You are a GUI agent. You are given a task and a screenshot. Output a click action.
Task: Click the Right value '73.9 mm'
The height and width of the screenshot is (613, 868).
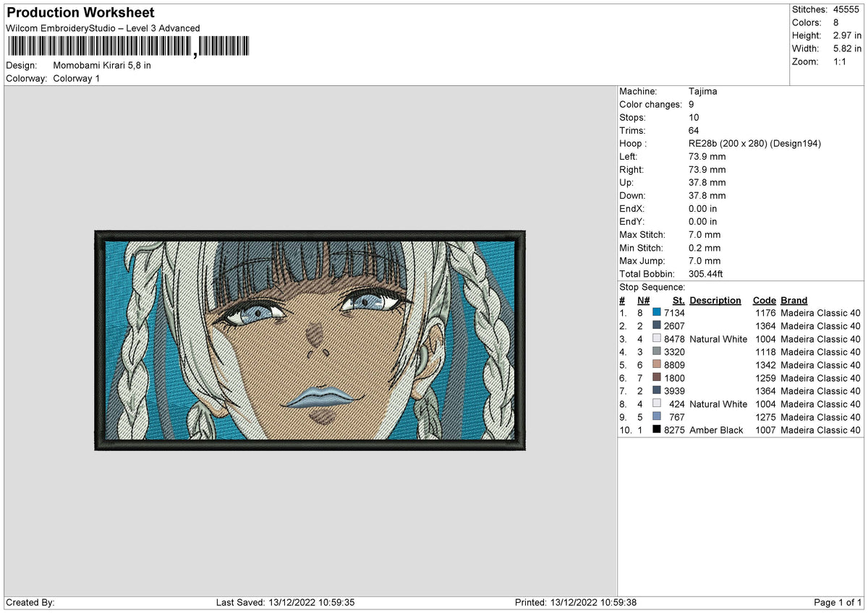707,170
